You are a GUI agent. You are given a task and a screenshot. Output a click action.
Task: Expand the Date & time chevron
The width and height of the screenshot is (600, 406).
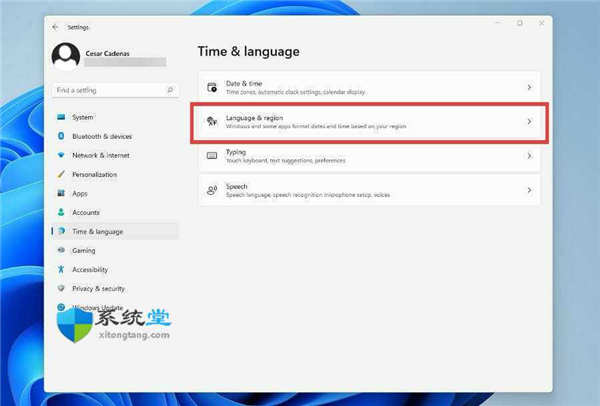pyautogui.click(x=529, y=87)
